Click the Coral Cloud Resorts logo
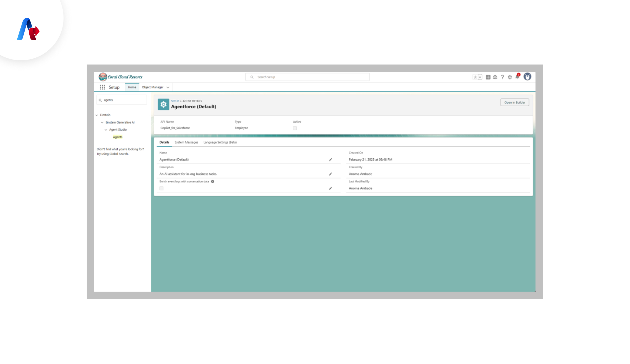 tap(120, 77)
